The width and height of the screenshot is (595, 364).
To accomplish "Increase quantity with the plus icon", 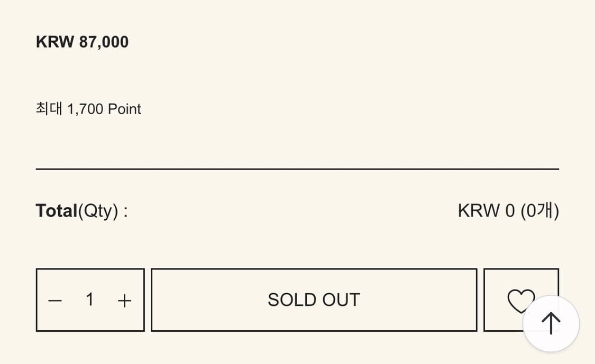I will [124, 301].
